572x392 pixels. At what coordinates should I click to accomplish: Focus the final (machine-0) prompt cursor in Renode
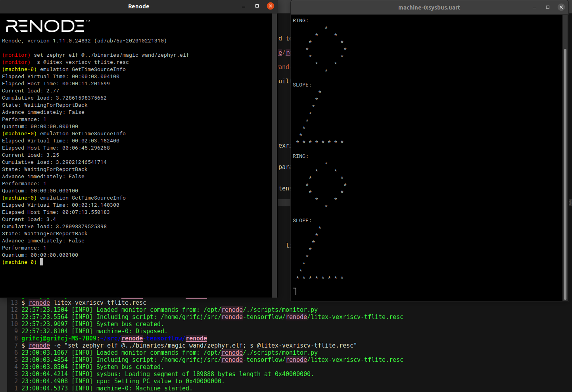(42, 262)
